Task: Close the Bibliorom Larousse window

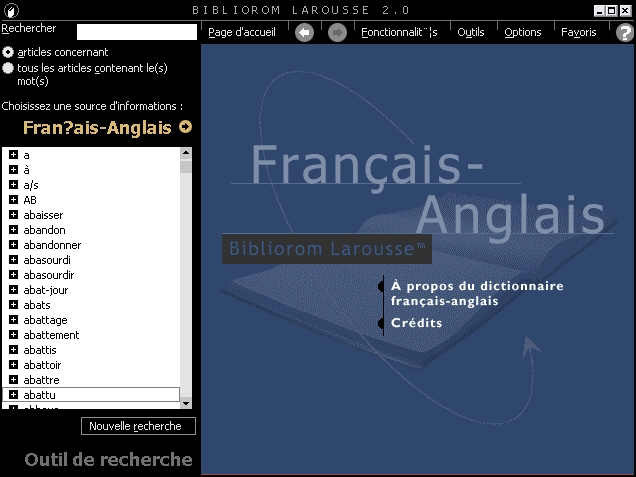Action: pos(625,11)
